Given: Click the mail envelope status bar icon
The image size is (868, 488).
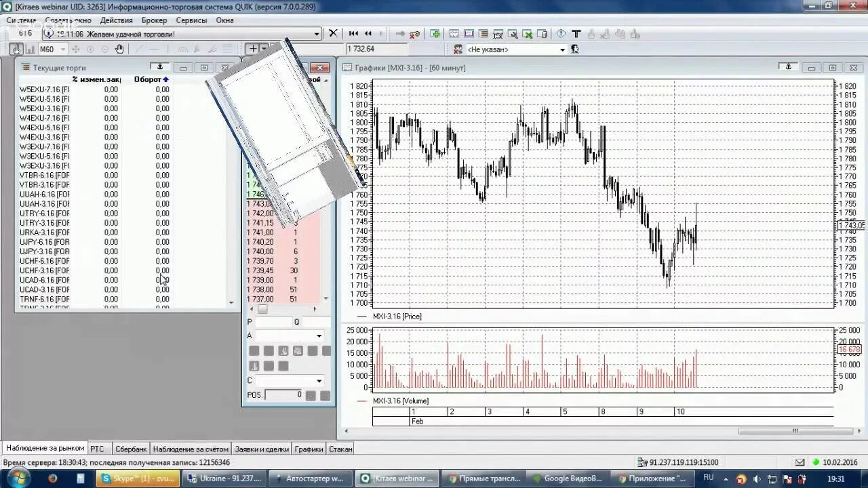Looking at the screenshot, I should tap(800, 462).
